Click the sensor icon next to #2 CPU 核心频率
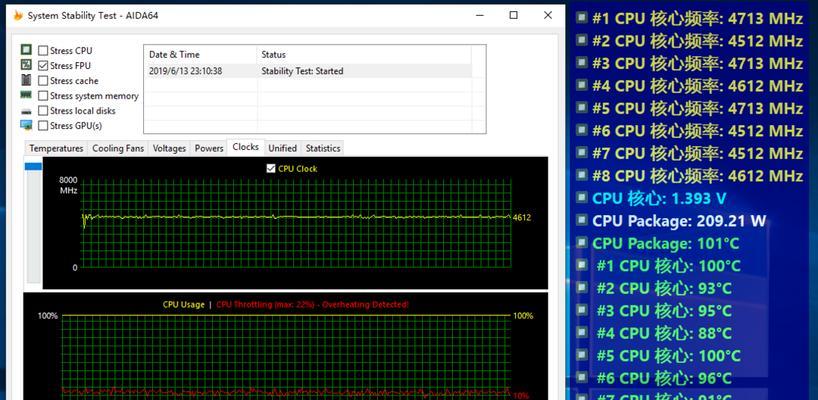 (x=582, y=40)
